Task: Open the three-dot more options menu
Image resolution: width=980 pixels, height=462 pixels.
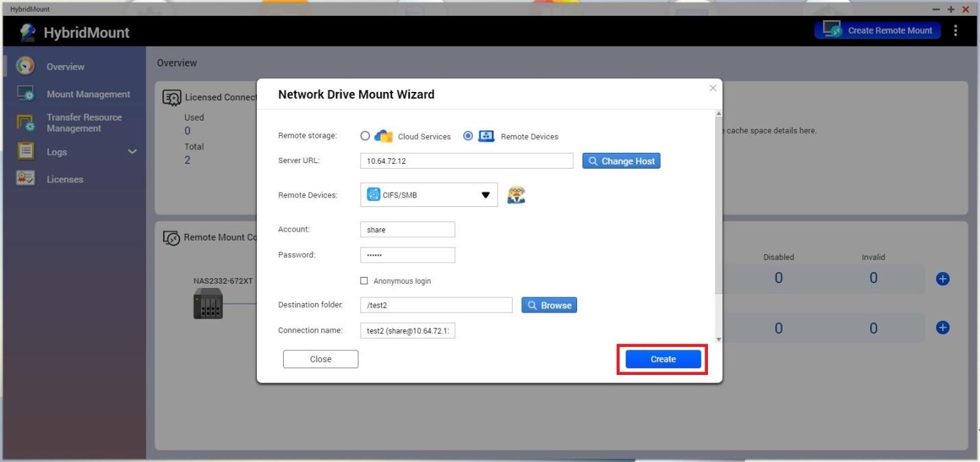Action: click(x=955, y=30)
